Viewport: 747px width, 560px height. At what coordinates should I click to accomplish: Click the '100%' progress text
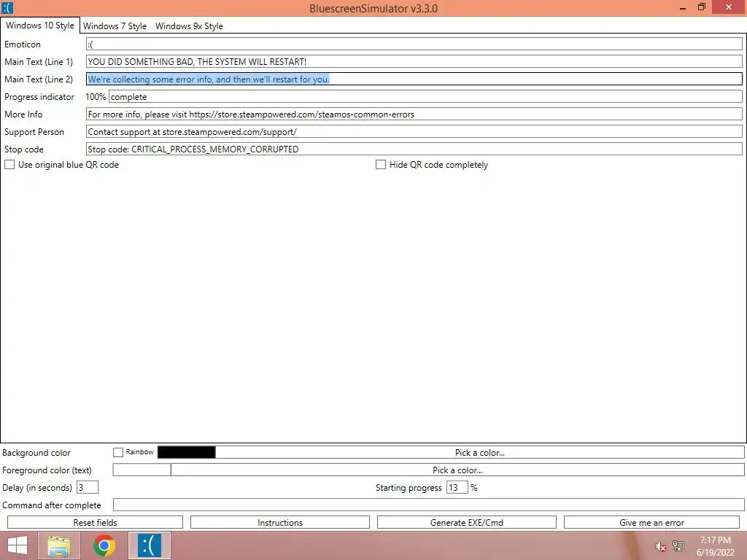pyautogui.click(x=96, y=97)
